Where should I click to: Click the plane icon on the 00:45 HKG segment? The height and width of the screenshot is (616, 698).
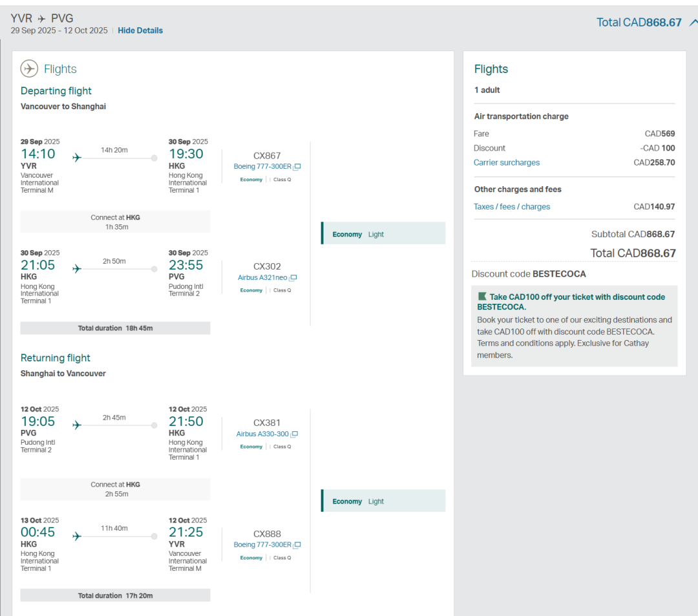pyautogui.click(x=77, y=536)
